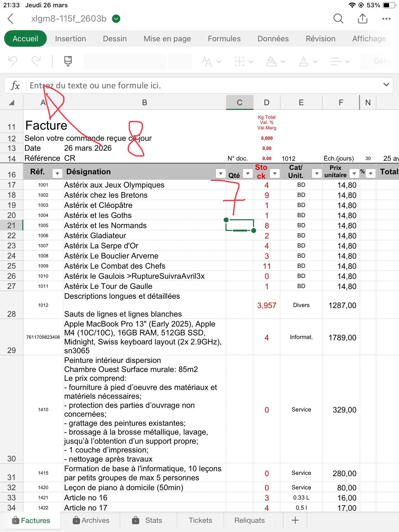Viewport: 399px width, 532px height.
Task: Expand the formula bar chevron
Action: pos(386,85)
